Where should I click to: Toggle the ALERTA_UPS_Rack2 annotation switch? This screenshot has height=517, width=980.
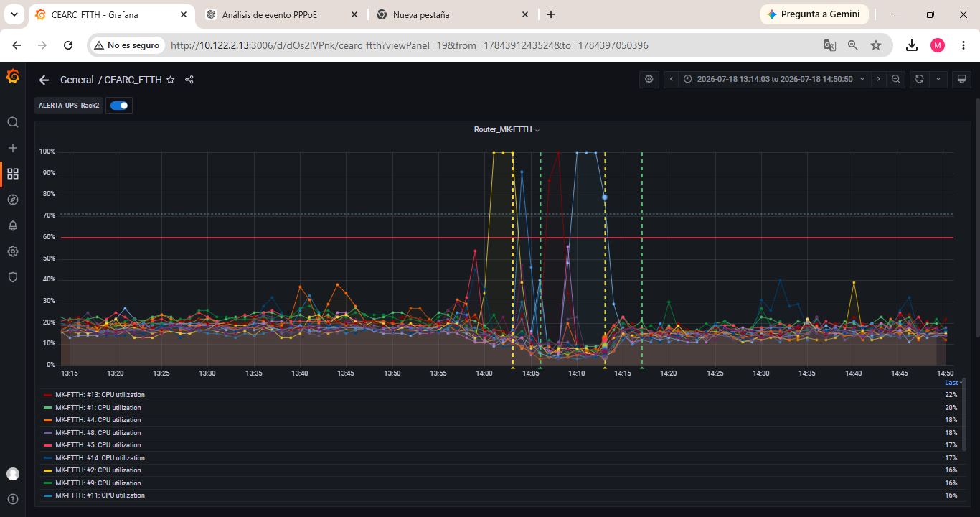coord(119,106)
